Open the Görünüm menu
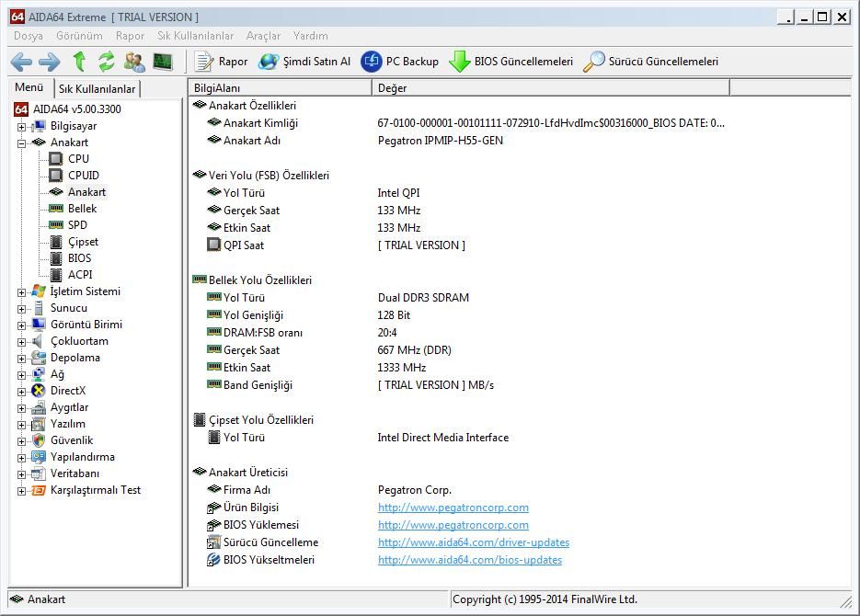Viewport: 860px width, 616px height. (79, 36)
